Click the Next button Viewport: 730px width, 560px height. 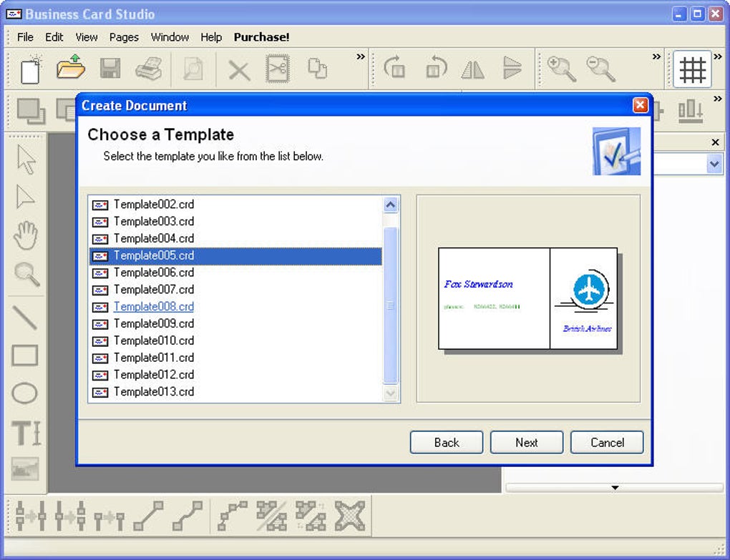pos(527,442)
